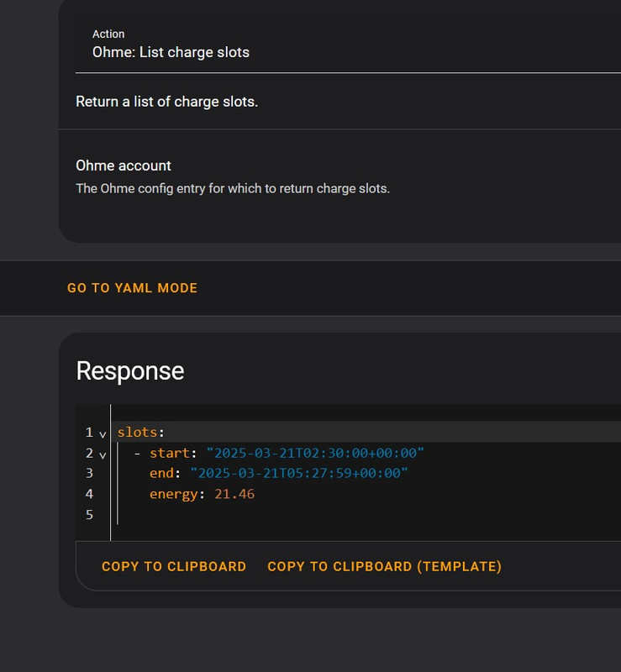Copy response to clipboard as template
This screenshot has width=621, height=672.
pyautogui.click(x=384, y=566)
